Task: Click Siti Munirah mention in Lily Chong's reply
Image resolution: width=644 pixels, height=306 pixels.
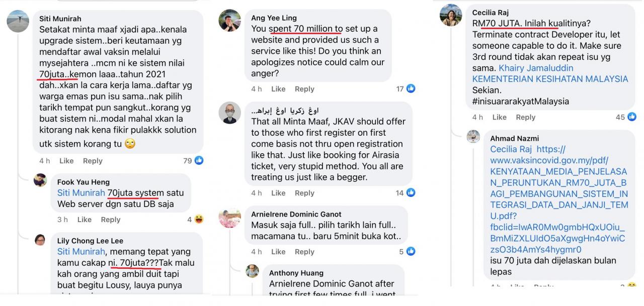Action: [x=80, y=252]
